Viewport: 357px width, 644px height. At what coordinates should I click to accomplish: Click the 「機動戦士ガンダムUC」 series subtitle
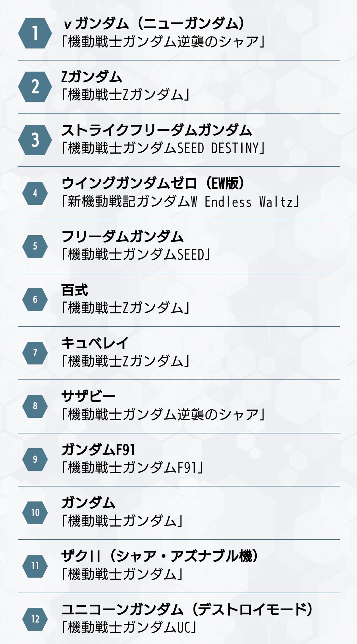pos(129,627)
